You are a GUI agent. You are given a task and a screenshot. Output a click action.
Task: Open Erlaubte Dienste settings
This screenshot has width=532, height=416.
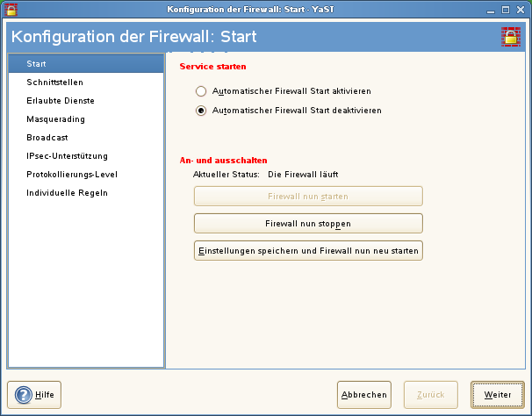(x=60, y=101)
